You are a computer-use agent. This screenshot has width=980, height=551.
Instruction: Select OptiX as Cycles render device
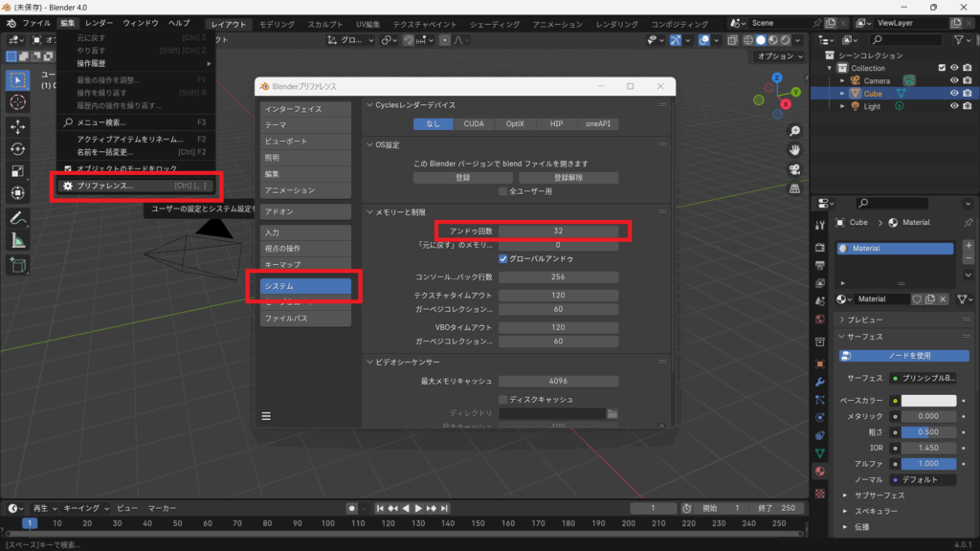(x=515, y=123)
